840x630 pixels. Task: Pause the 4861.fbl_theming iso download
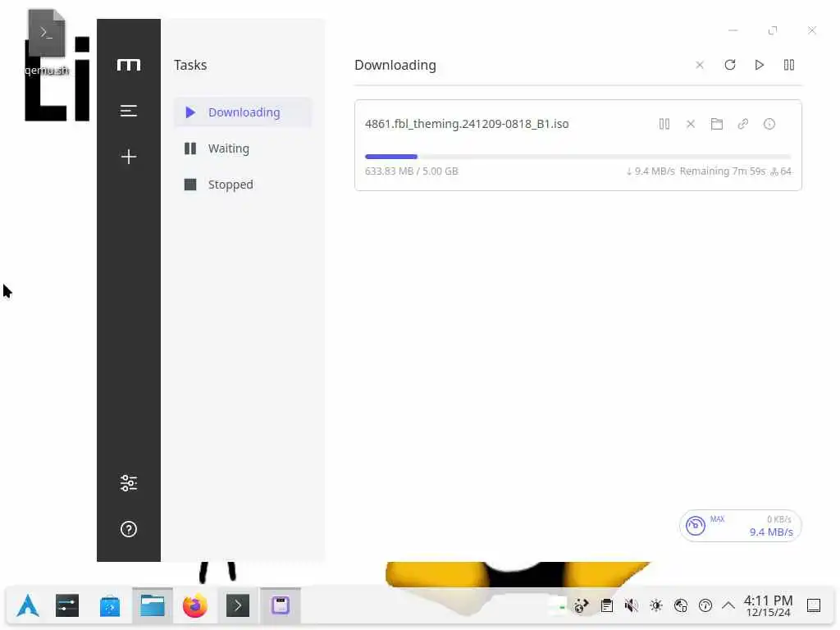[664, 125]
